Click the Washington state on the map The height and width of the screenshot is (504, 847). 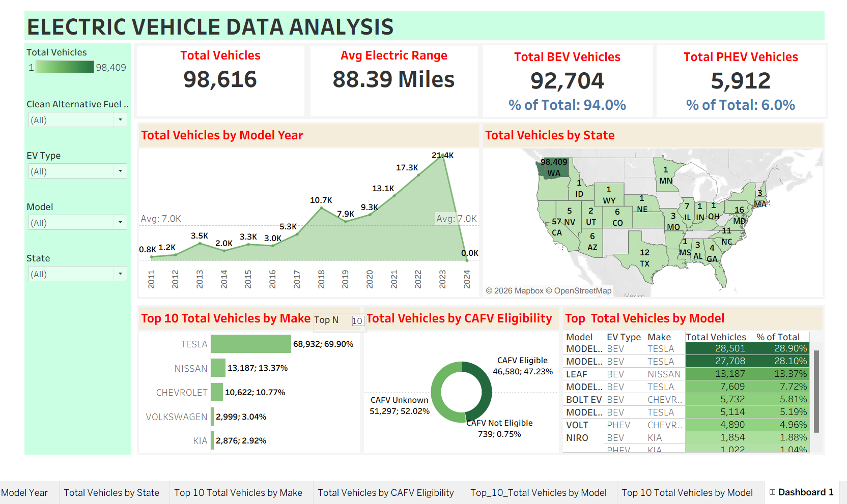coord(552,167)
